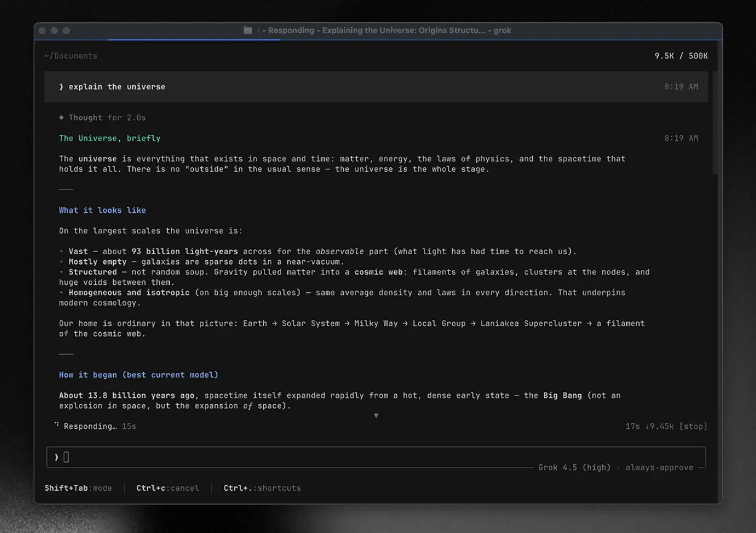Viewport: 756px width, 533px height.
Task: Click the bold 'Big Bang' text
Action: 563,396
